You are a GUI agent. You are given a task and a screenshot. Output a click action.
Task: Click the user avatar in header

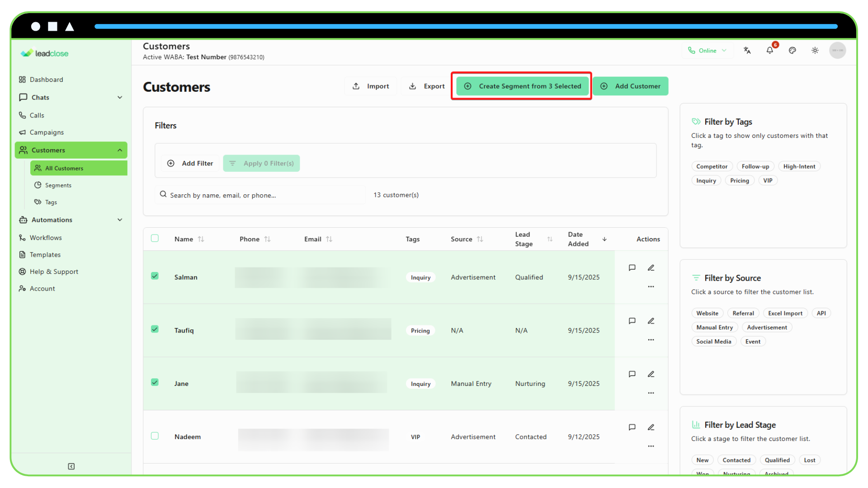837,51
